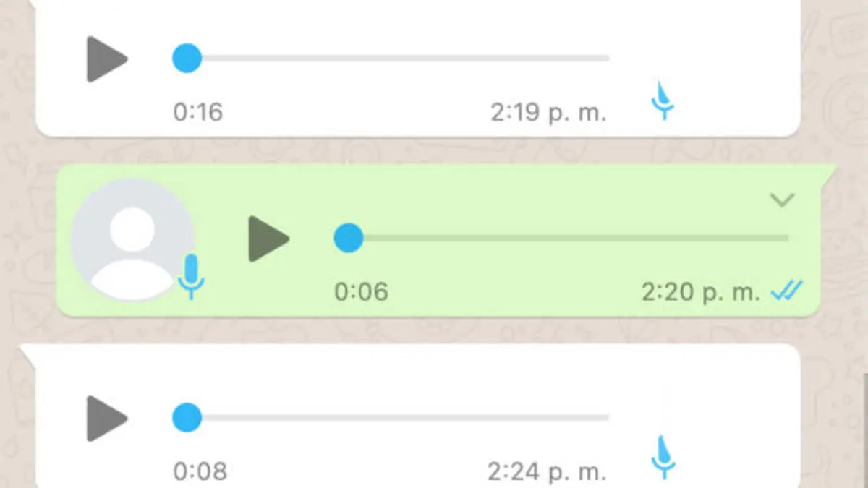Click the end of the 0:16 audio track
This screenshot has height=488, width=868.
click(x=606, y=58)
